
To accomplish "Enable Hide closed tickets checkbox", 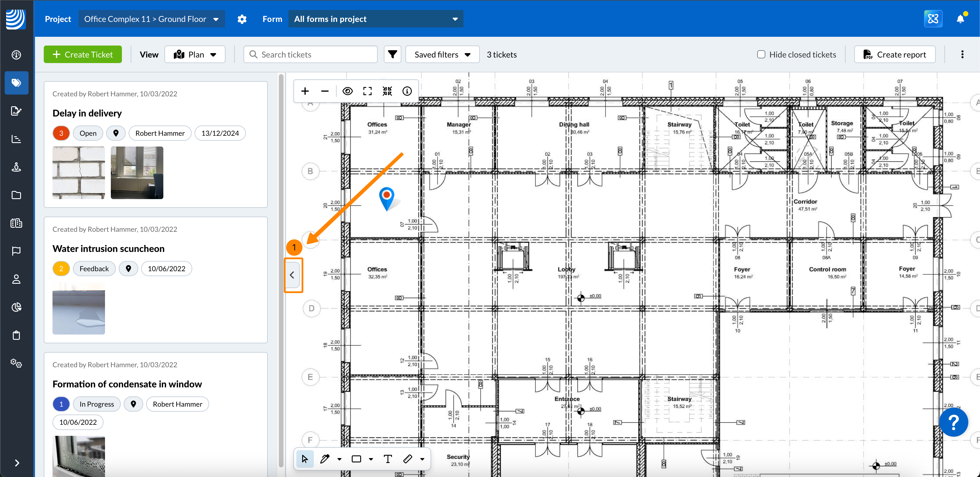I will 761,54.
